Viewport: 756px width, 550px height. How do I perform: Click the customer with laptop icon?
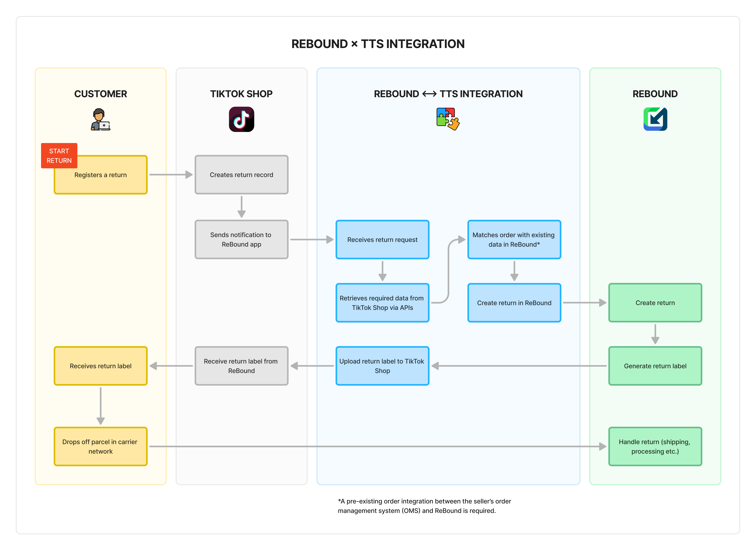100,119
